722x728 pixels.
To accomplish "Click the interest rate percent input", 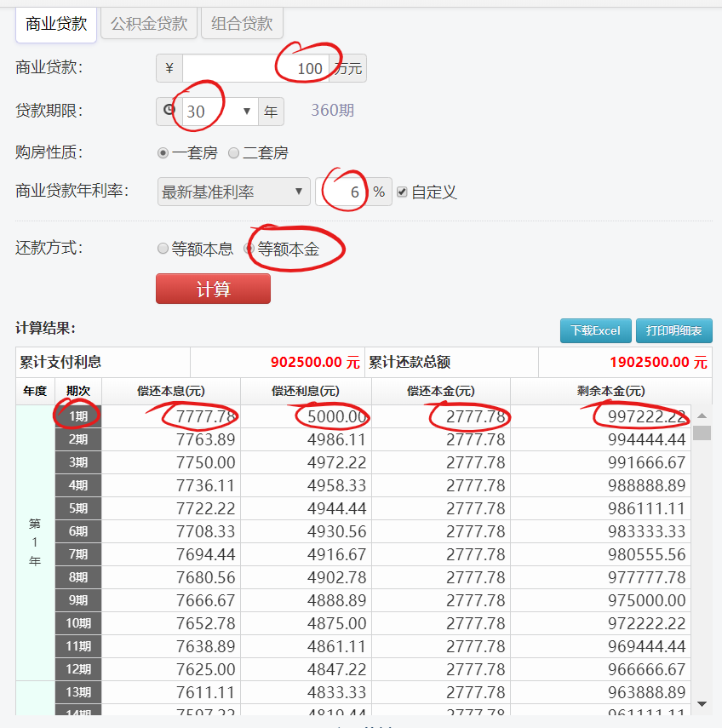I will click(341, 192).
